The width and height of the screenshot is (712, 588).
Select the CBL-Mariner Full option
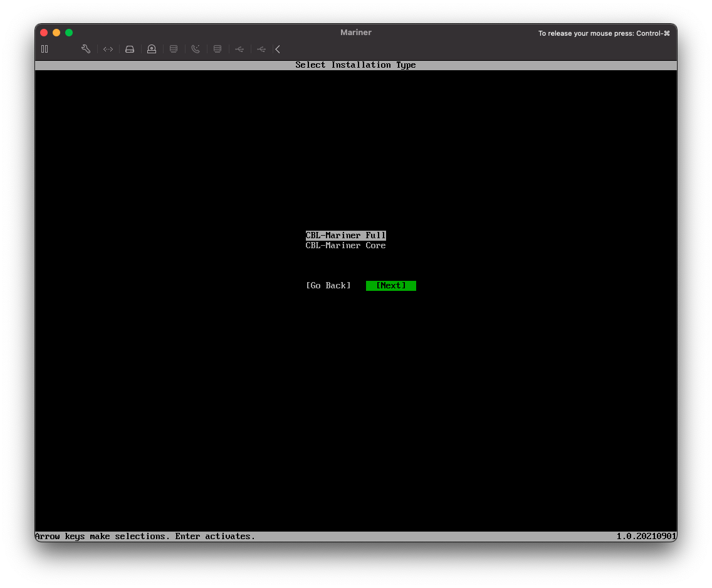(345, 235)
